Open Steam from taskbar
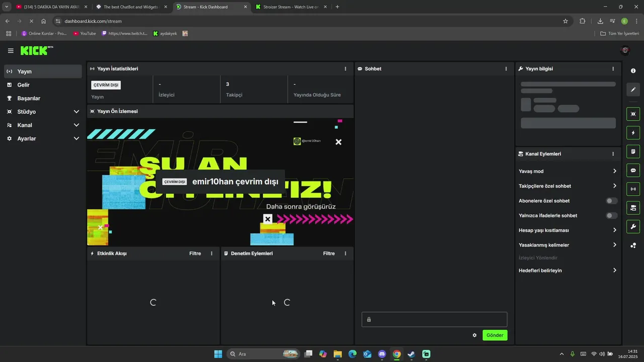Viewport: 644px width, 362px height. tap(411, 354)
